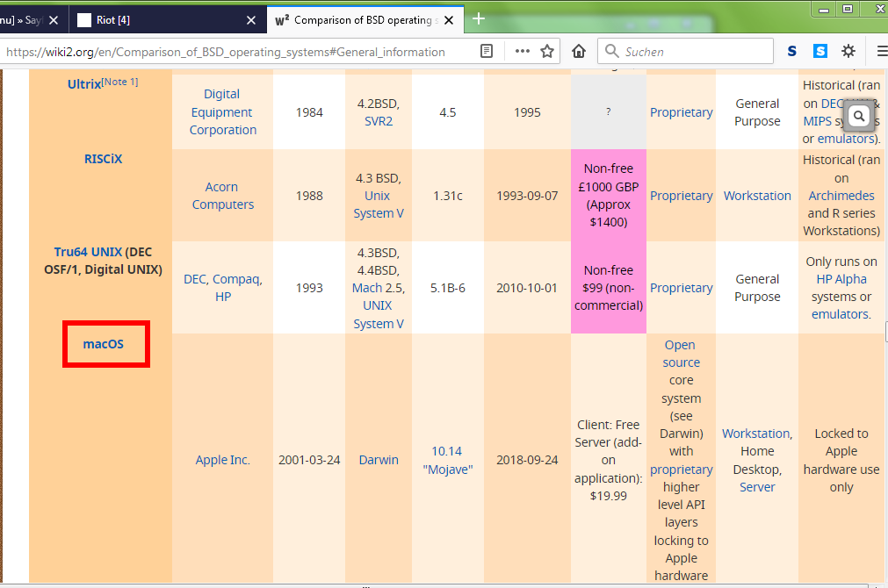The width and height of the screenshot is (888, 588).
Task: Bookmark this page with star icon
Action: click(x=547, y=52)
